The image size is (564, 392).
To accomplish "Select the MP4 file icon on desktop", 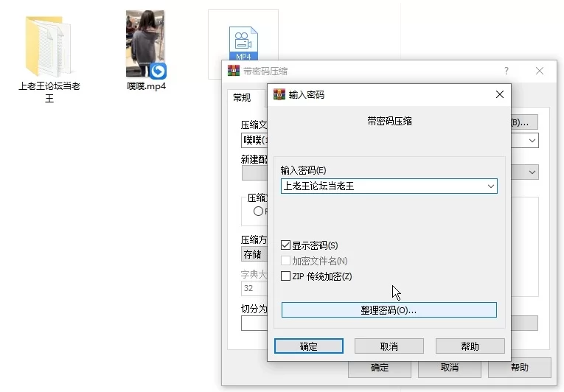I will (243, 43).
